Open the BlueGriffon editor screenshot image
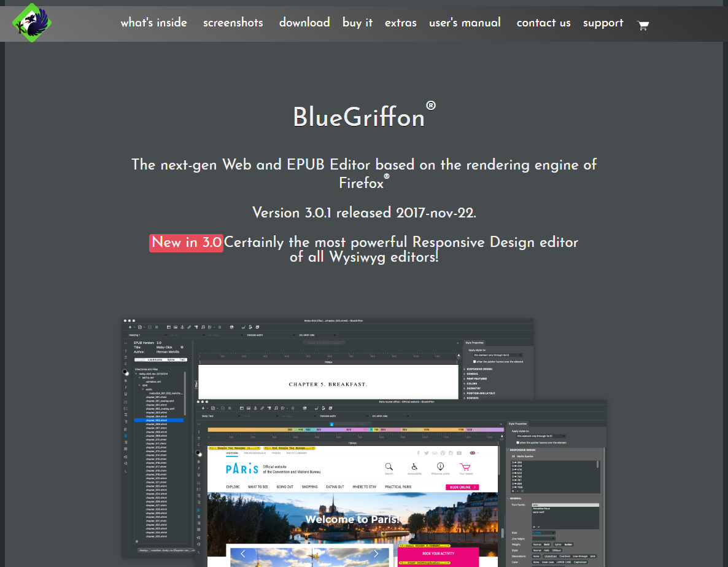 tap(364, 442)
